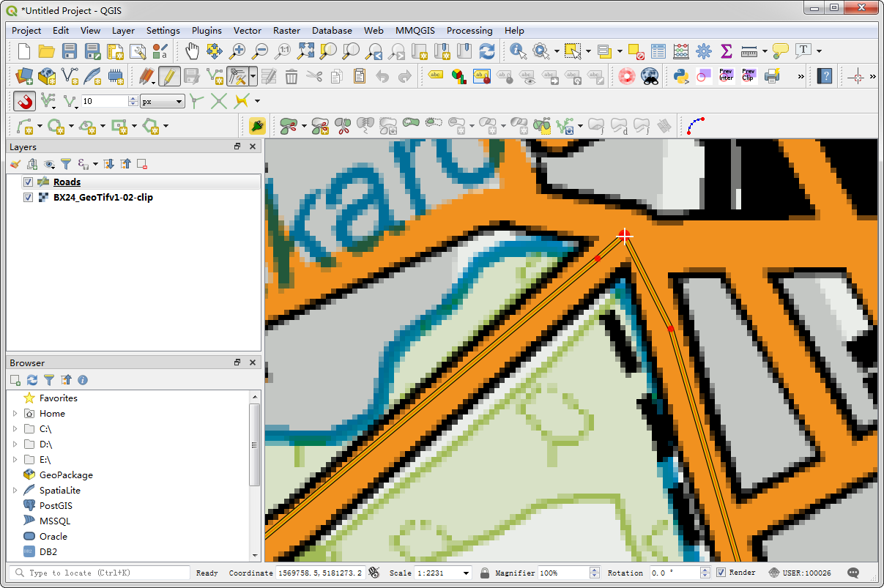Select the Roads layer name
884x588 pixels.
pyautogui.click(x=67, y=182)
